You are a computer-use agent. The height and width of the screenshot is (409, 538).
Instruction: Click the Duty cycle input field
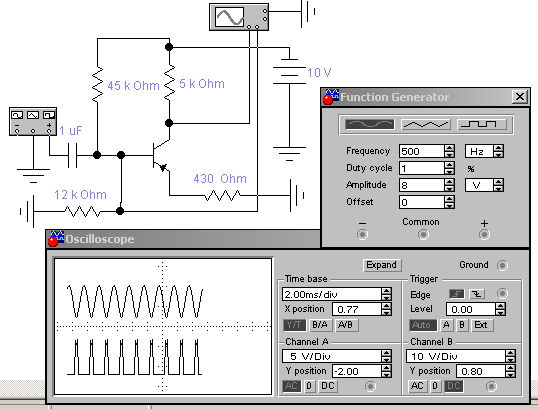click(x=422, y=168)
